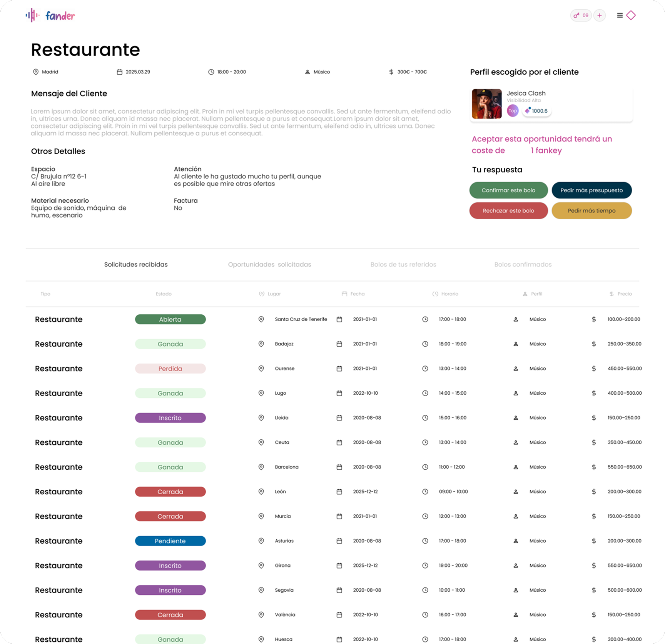This screenshot has height=644, width=665.
Task: Click the clock icon beside 18:00 - 20:00
Action: tap(211, 72)
